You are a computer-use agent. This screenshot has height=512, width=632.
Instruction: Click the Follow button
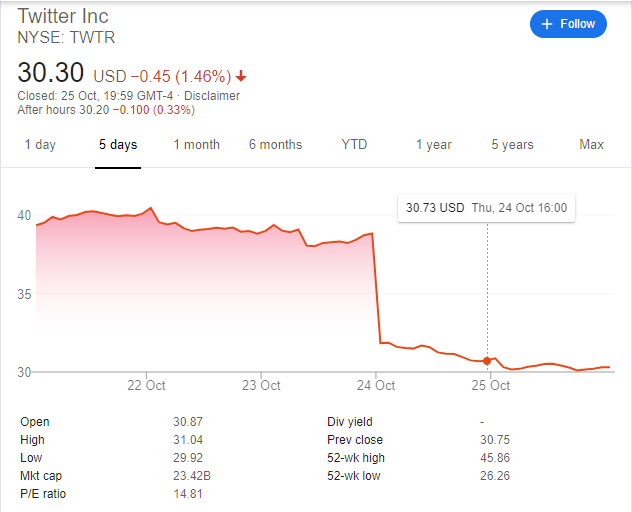[x=568, y=24]
